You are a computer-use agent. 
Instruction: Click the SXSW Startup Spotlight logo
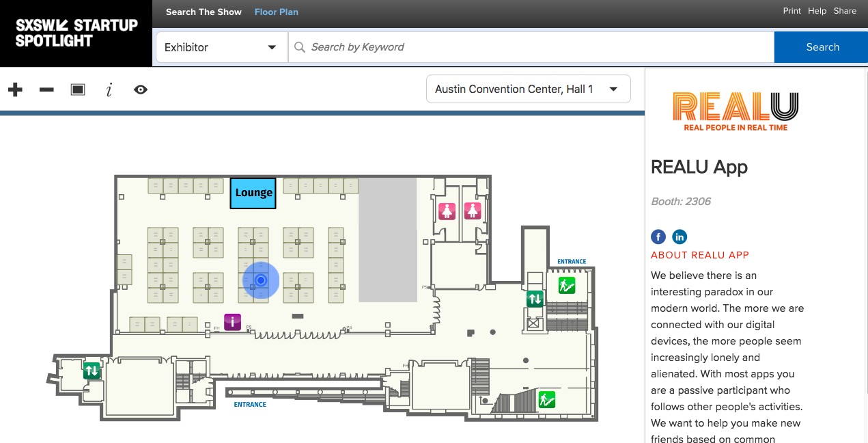76,33
